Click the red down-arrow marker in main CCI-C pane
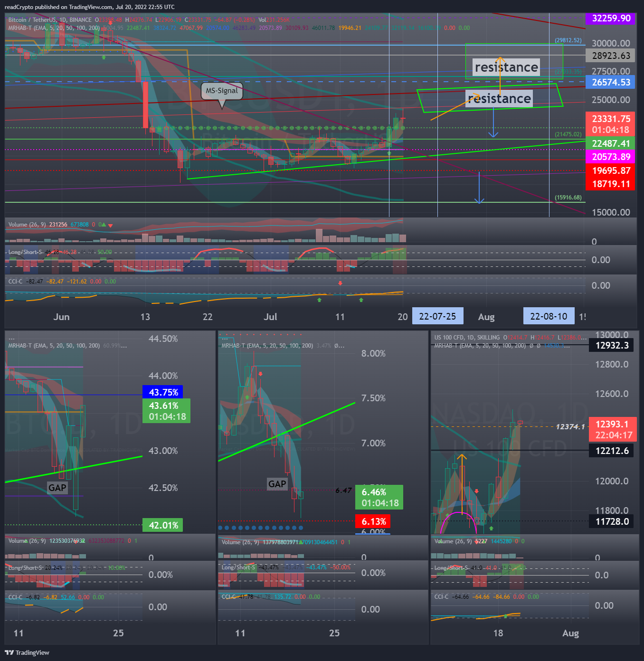 [x=340, y=283]
